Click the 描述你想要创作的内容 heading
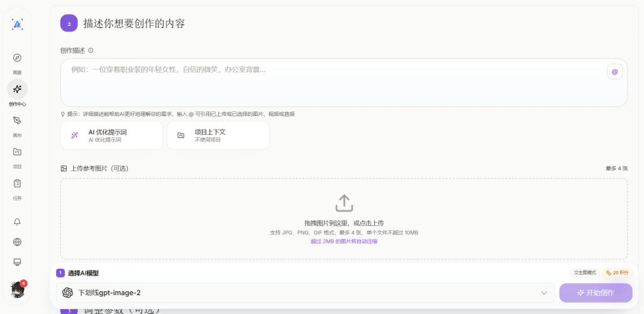The image size is (644, 314). point(135,23)
